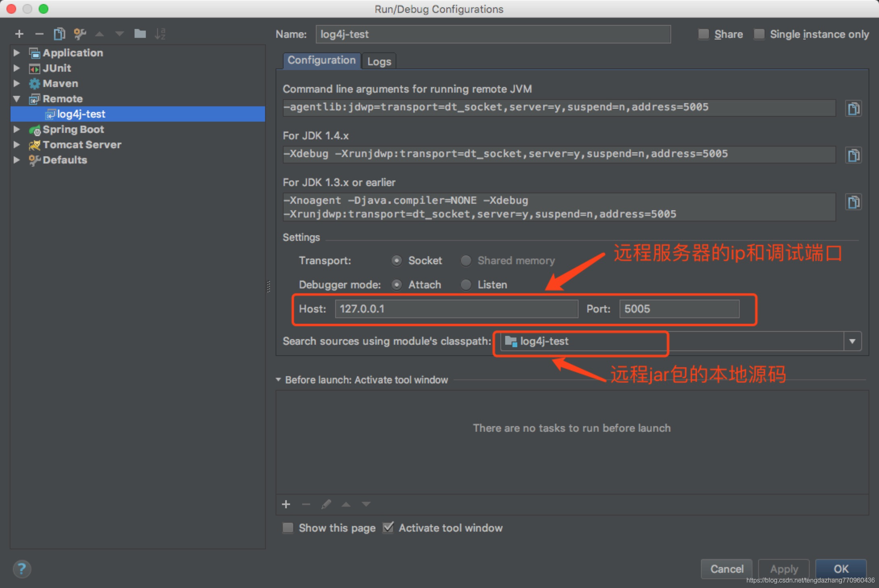Select the Configuration tab
This screenshot has width=879, height=588.
321,60
